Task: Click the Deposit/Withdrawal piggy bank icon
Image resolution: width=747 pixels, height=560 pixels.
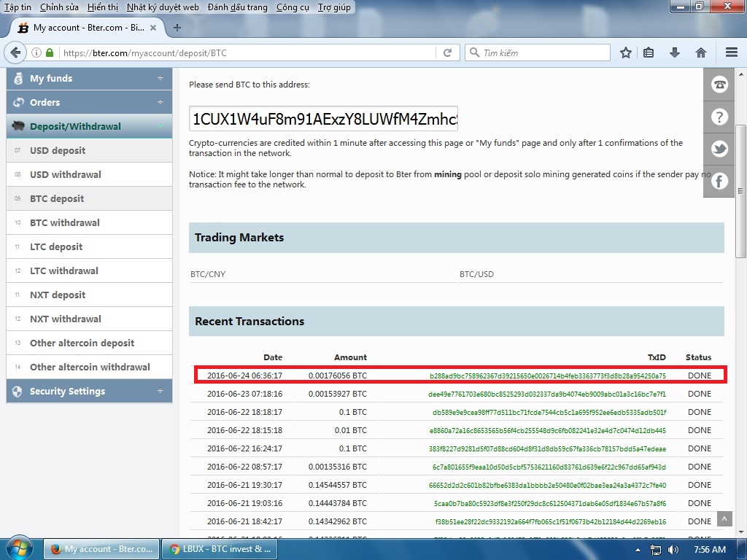Action: (18, 126)
